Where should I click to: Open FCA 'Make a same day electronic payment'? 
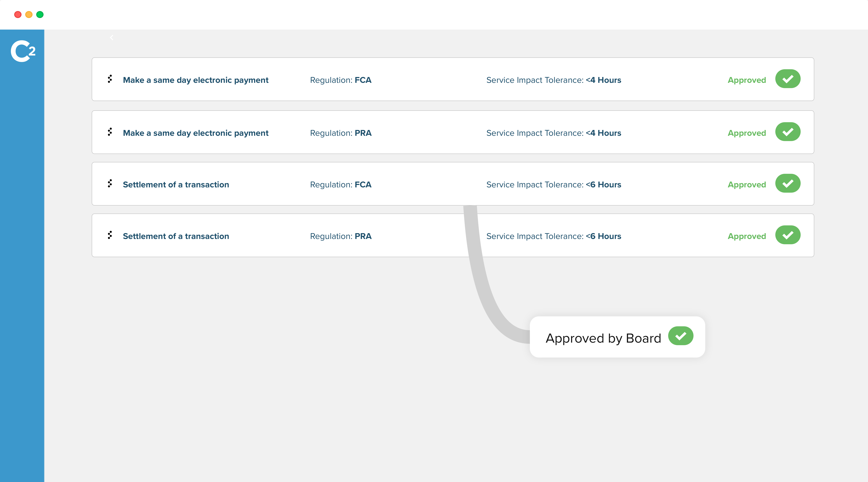195,80
